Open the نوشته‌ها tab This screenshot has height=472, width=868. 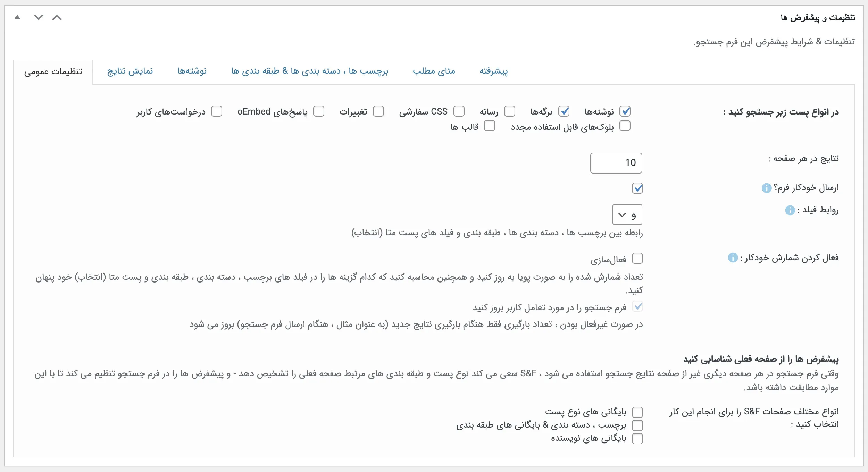point(192,71)
